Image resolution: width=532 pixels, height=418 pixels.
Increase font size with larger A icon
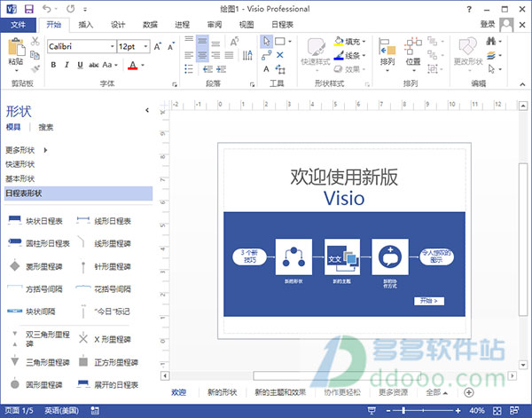(158, 46)
